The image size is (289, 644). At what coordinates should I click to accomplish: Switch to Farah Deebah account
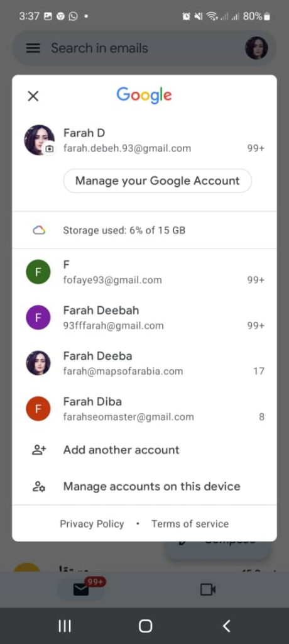pos(144,318)
